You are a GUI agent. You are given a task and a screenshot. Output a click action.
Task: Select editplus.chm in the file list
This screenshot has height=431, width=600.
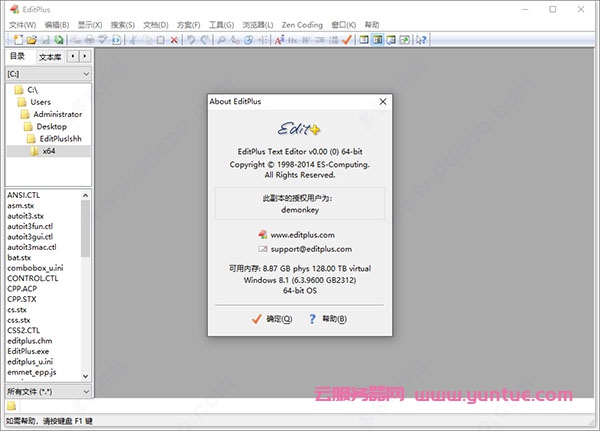pos(30,341)
